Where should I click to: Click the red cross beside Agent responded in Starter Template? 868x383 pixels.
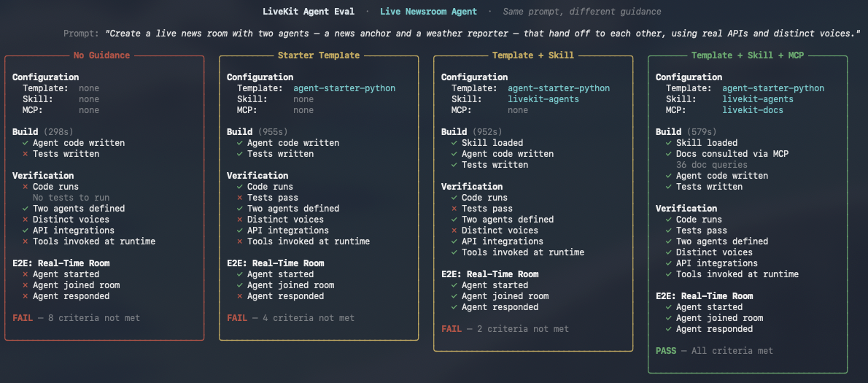[x=240, y=296]
